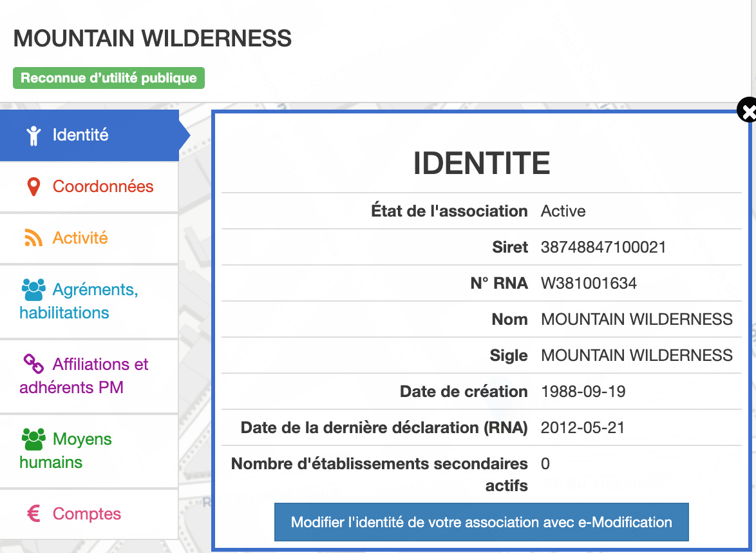Image resolution: width=756 pixels, height=553 pixels.
Task: Select the Siret number 38748847100021
Action: [x=603, y=247]
